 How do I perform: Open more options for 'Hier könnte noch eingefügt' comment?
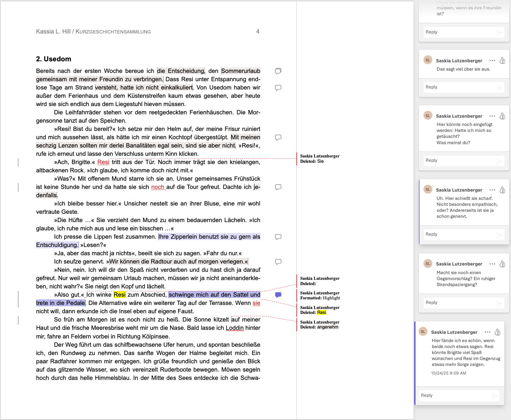click(492, 116)
